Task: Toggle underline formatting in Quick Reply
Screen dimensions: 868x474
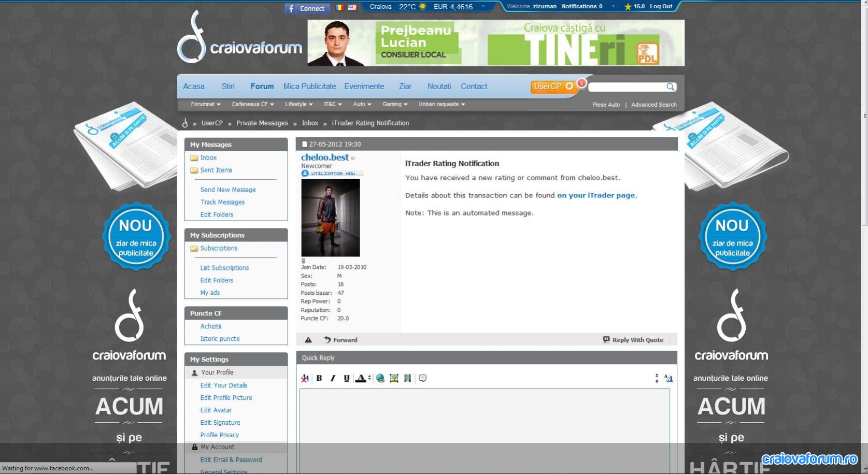Action: click(347, 378)
